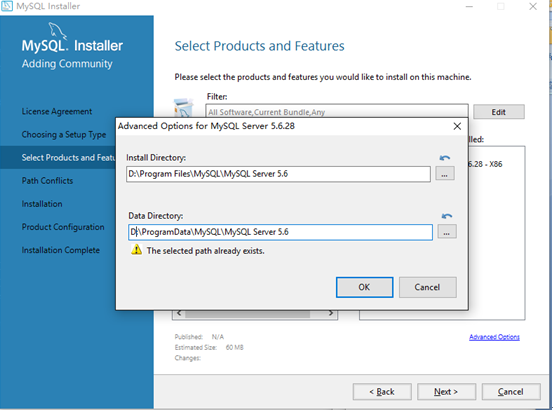Click left arrow of product list scrollbar
Viewport: 553px width, 410px height.
[x=179, y=313]
